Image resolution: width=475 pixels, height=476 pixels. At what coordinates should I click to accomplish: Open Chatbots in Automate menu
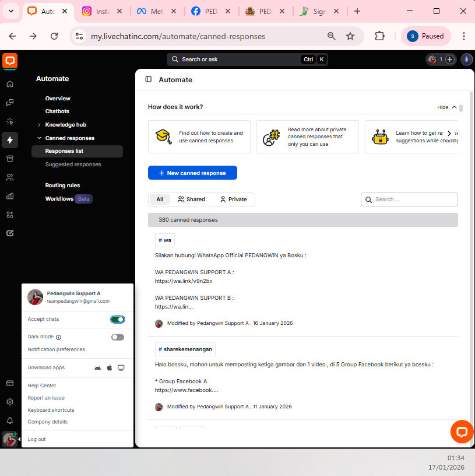tap(57, 111)
